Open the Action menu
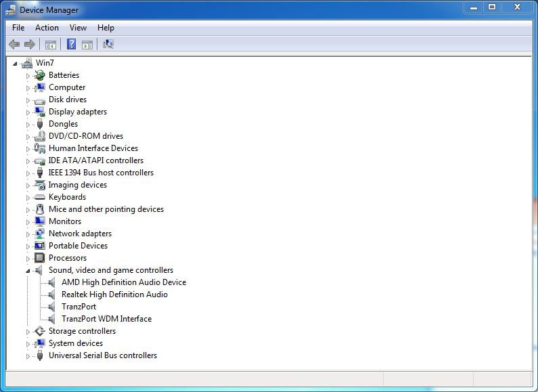This screenshot has height=392, width=538. click(x=47, y=28)
